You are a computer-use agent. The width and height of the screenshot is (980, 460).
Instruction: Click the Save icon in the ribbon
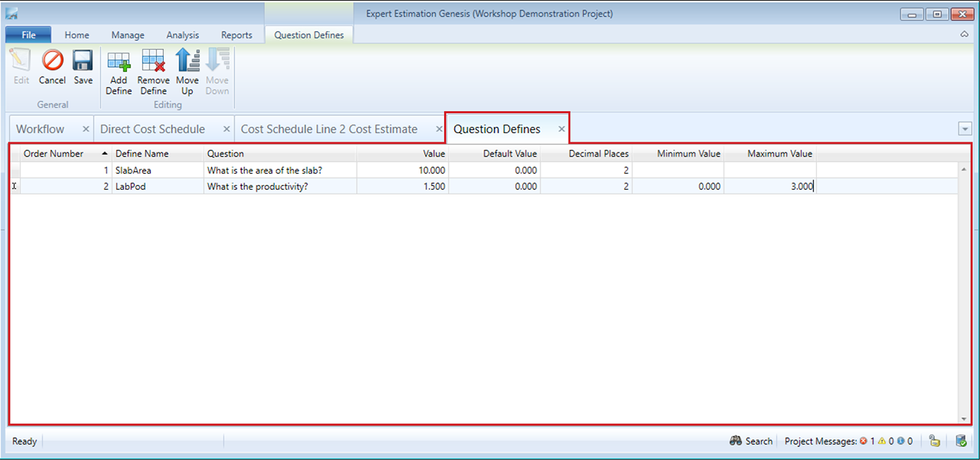(x=83, y=61)
